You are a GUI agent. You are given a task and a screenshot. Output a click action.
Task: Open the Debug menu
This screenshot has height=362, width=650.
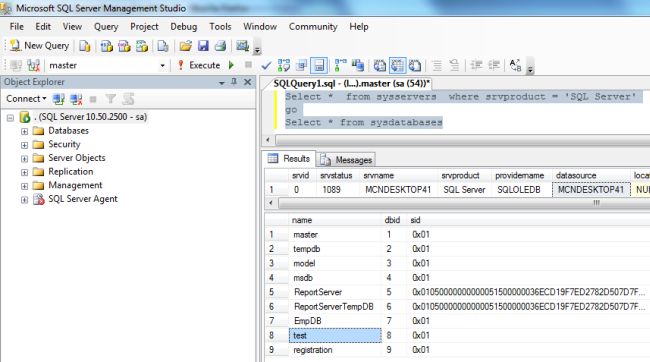point(184,27)
